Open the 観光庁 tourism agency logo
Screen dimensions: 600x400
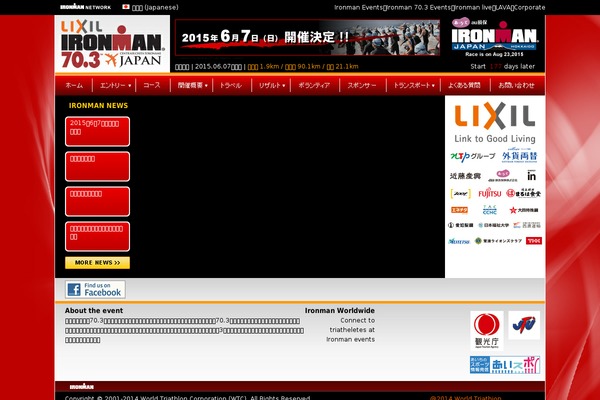point(487,331)
